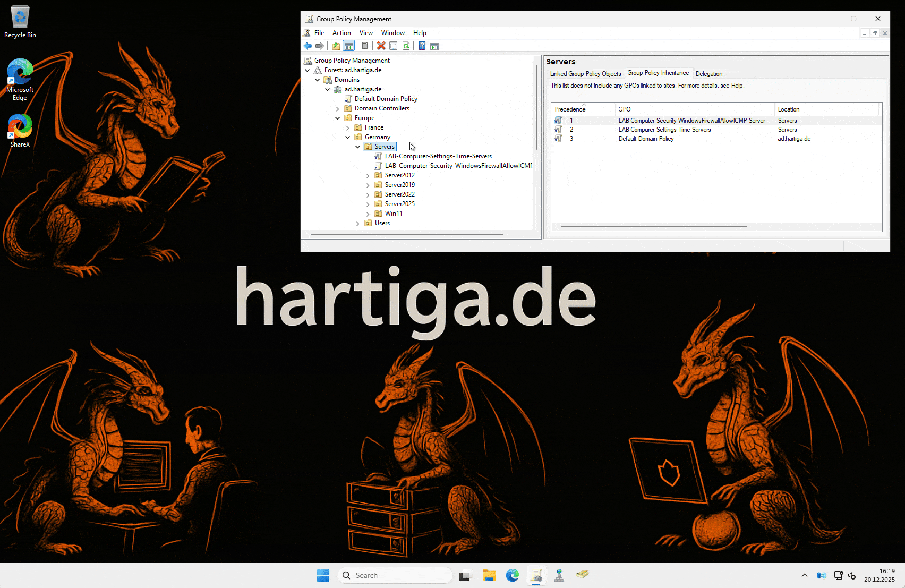
Task: Click the clipboard icon in the toolbar
Action: (364, 46)
